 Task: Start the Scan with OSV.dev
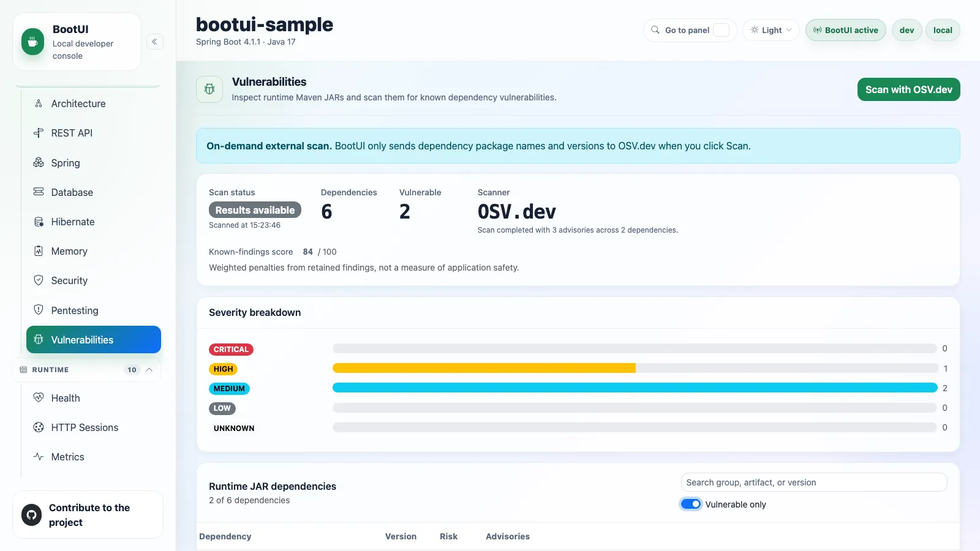click(x=908, y=89)
